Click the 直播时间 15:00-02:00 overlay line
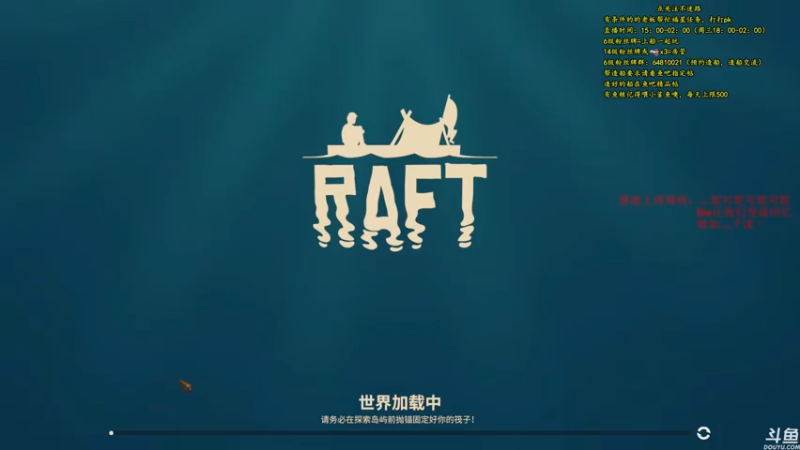This screenshot has height=450, width=800. [685, 31]
